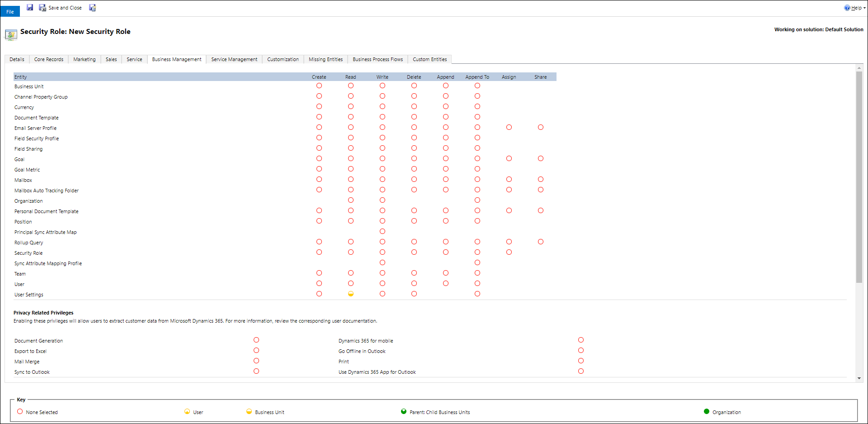Toggle the Sync to Outlook privilege
868x424 pixels.
(256, 371)
